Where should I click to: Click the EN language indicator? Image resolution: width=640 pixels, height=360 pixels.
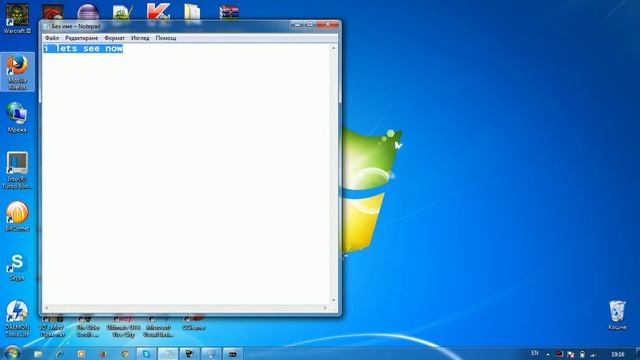[535, 353]
